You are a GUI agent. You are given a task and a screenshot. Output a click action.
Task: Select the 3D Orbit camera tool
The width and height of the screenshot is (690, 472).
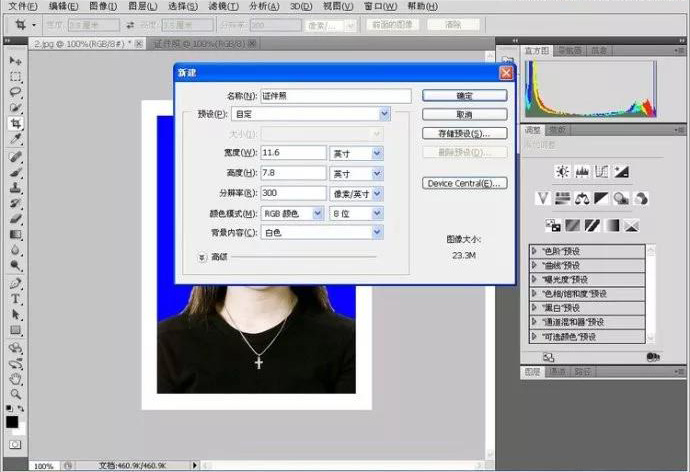[15, 364]
